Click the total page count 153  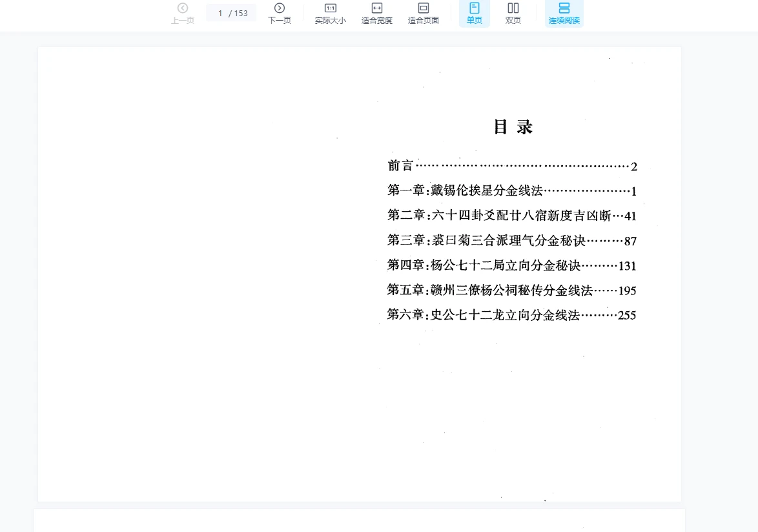241,13
